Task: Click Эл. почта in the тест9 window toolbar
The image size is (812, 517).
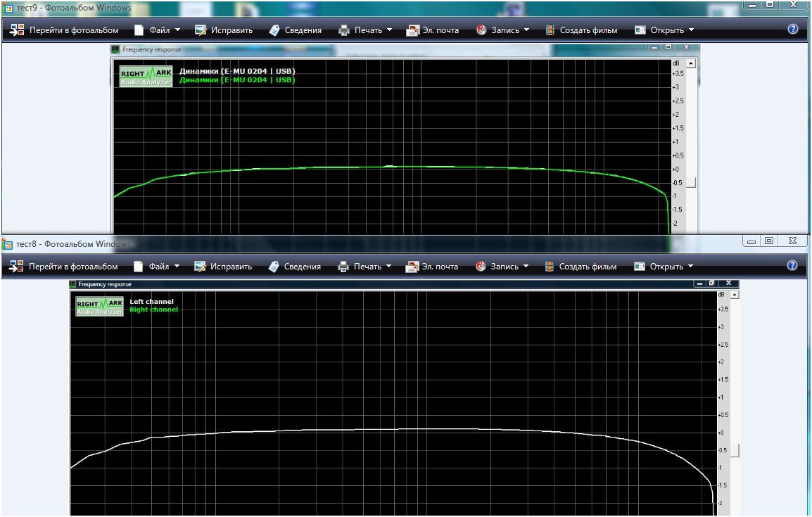Action: pyautogui.click(x=433, y=30)
